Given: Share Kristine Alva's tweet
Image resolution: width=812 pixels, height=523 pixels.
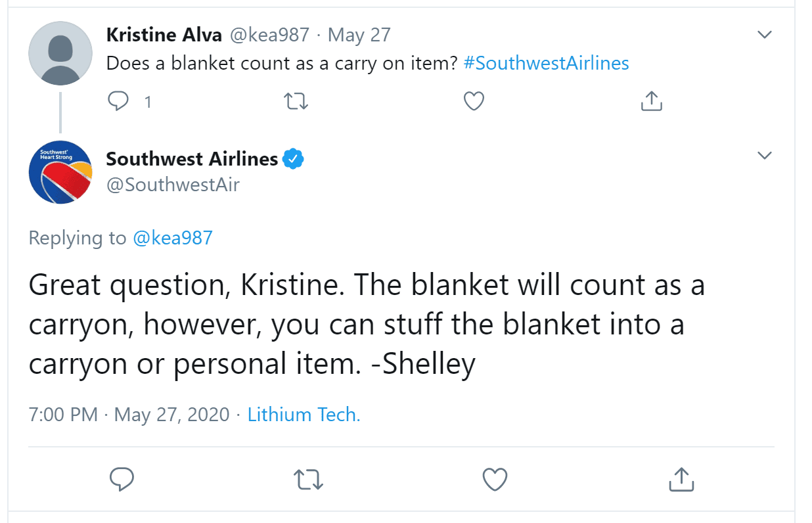Looking at the screenshot, I should point(651,101).
